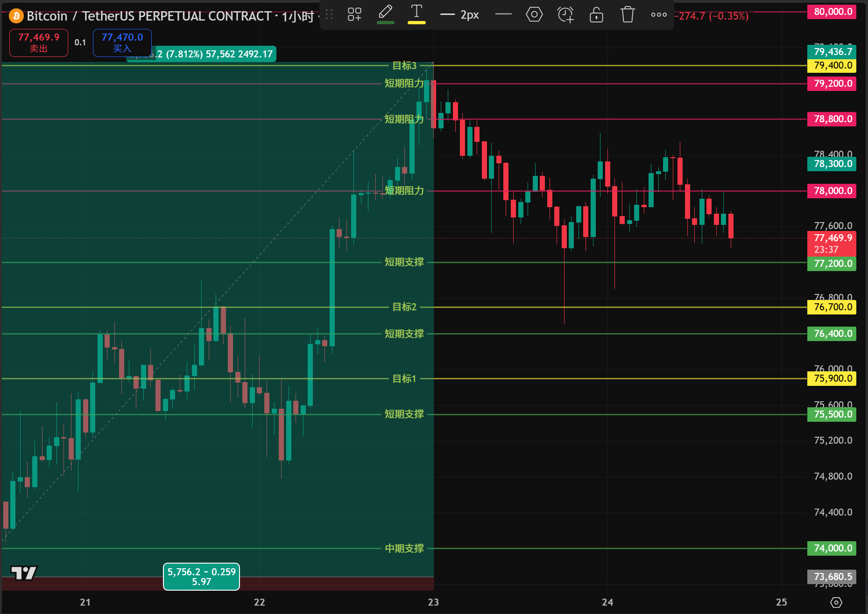Click date label 22 on time axis
This screenshot has width=868, height=614.
tap(259, 602)
